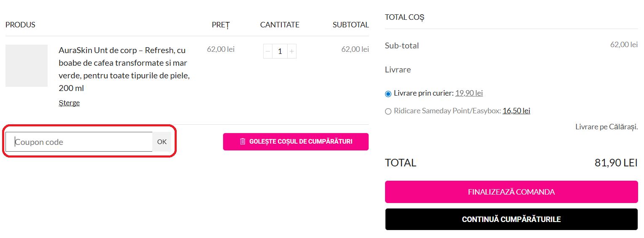Focus the Coupon code input field
Screen dimensions: 644x238
79,142
